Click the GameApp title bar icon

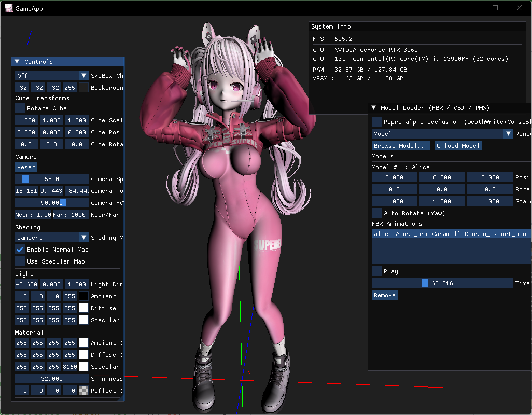coord(9,8)
